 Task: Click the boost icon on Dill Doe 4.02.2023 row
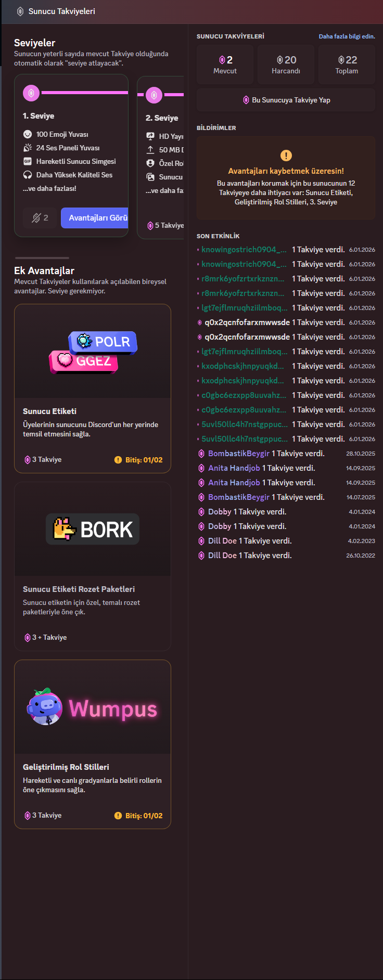click(x=201, y=541)
